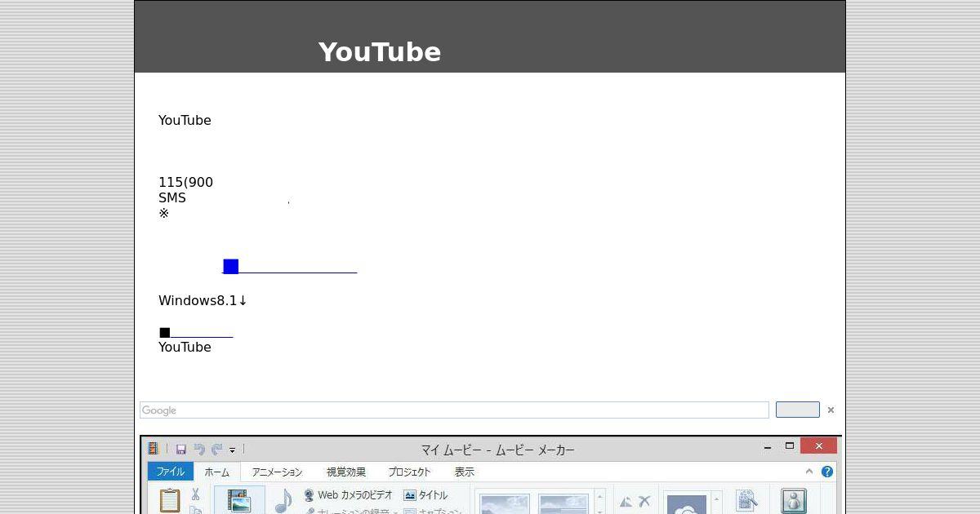Click the save movie icon

[746, 500]
